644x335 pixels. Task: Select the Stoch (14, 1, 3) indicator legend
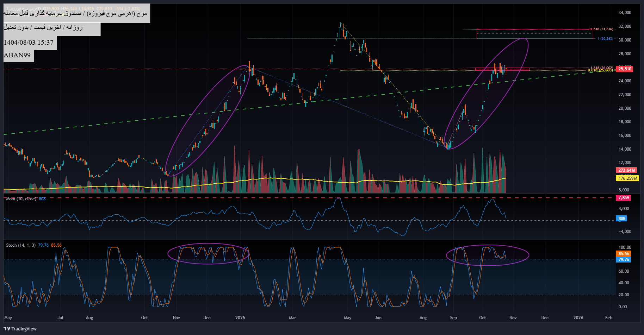coord(21,245)
